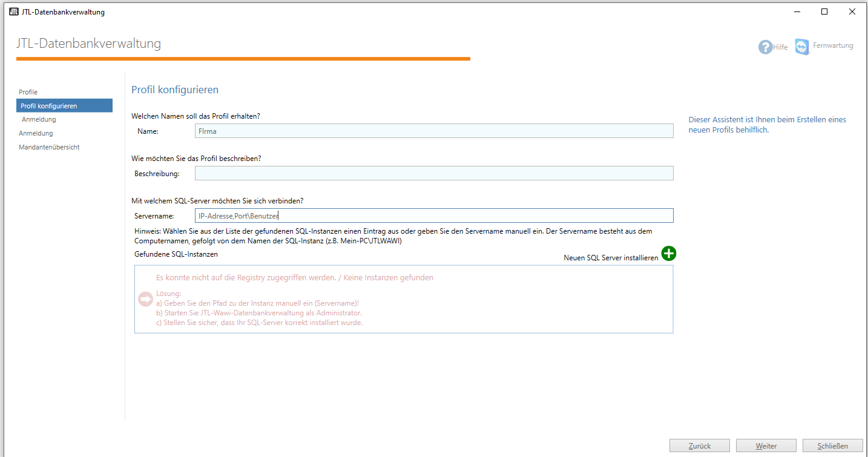Focus the Name input field
This screenshot has height=457, width=868.
pos(434,131)
